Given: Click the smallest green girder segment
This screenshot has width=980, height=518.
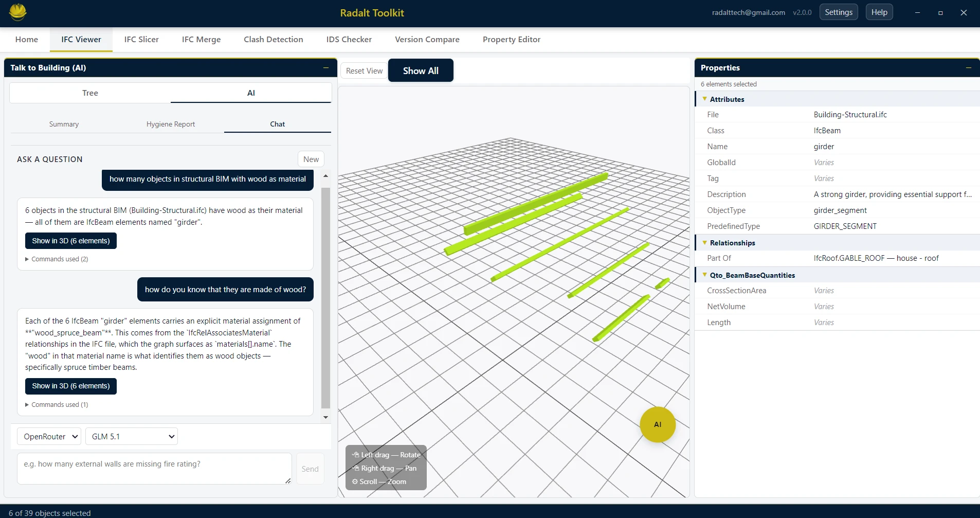Looking at the screenshot, I should click(662, 283).
